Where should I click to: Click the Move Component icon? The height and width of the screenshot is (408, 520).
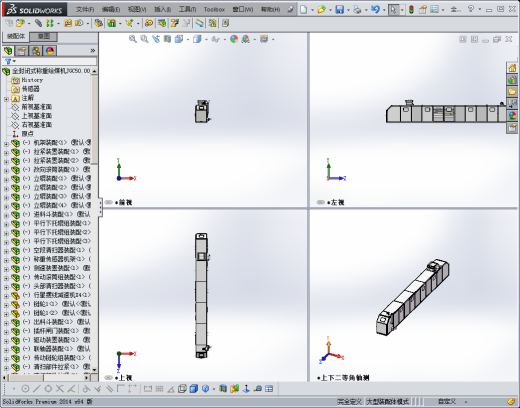[80, 23]
